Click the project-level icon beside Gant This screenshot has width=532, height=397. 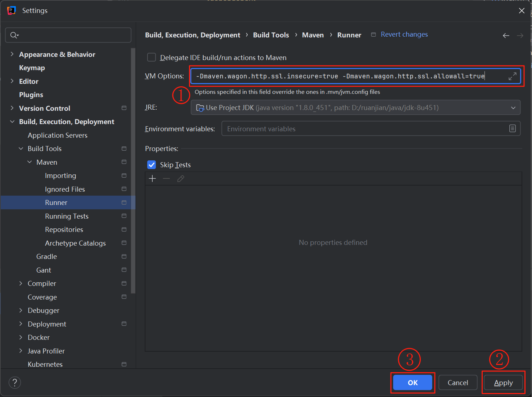click(x=124, y=270)
